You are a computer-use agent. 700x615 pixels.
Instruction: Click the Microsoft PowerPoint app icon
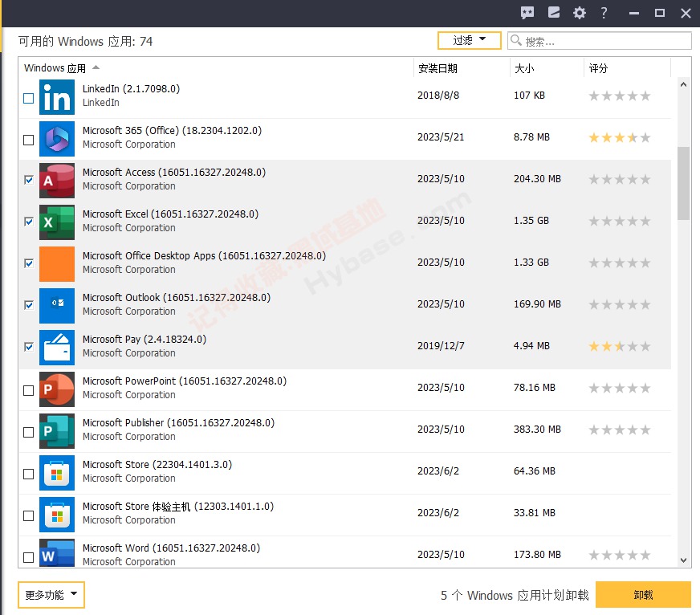(57, 389)
